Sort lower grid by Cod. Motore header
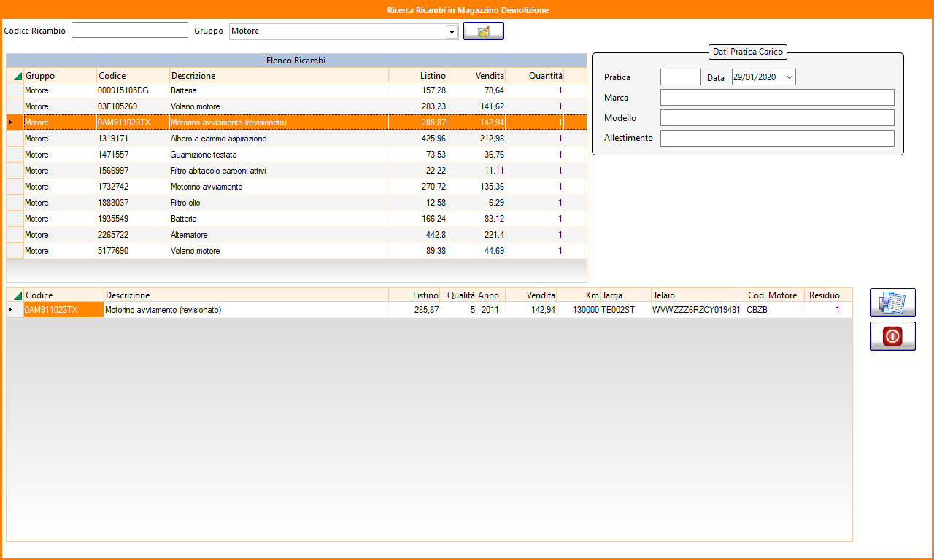 pyautogui.click(x=775, y=295)
